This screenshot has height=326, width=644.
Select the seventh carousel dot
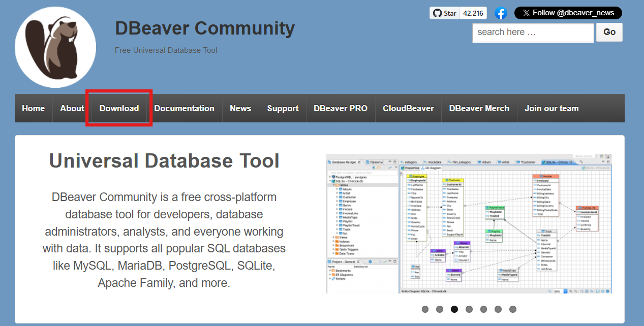point(513,309)
